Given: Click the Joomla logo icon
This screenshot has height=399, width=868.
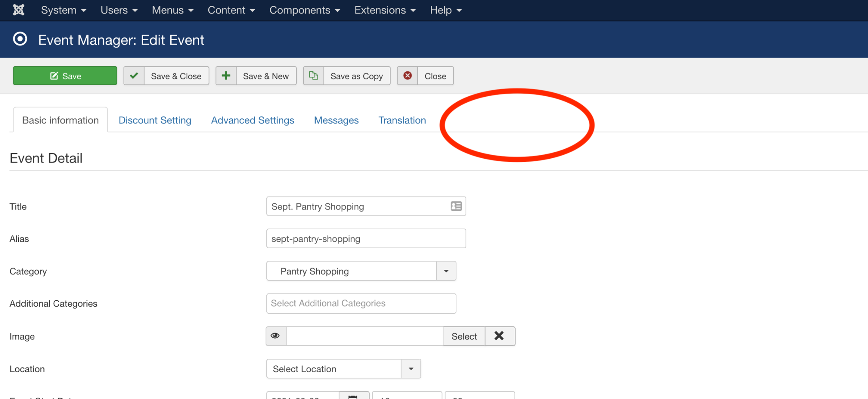Looking at the screenshot, I should click(x=19, y=10).
